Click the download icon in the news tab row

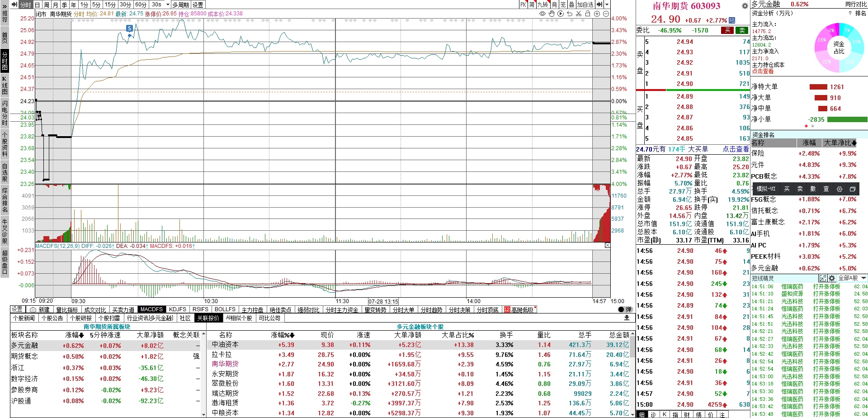[627, 318]
